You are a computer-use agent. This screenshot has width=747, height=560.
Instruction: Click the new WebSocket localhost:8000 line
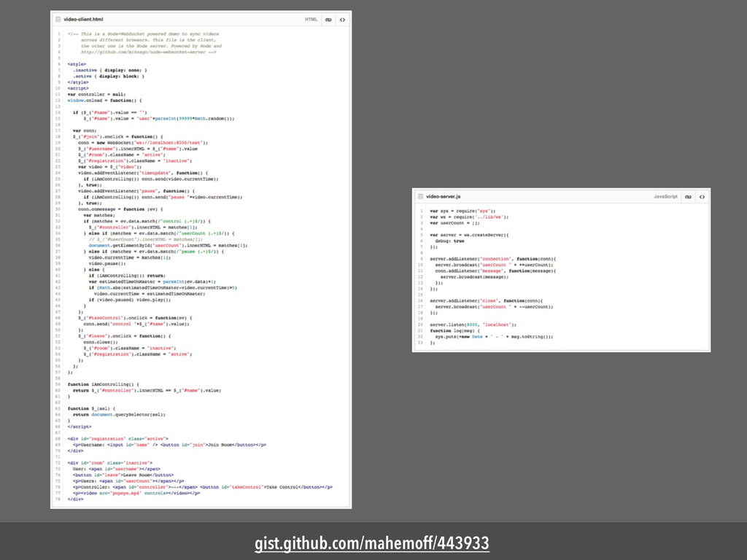(x=144, y=142)
